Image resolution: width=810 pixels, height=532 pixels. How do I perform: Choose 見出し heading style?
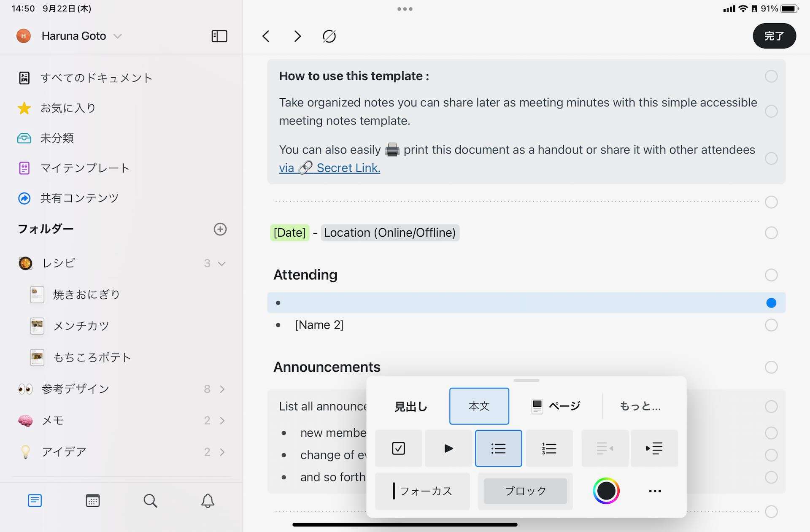(411, 406)
